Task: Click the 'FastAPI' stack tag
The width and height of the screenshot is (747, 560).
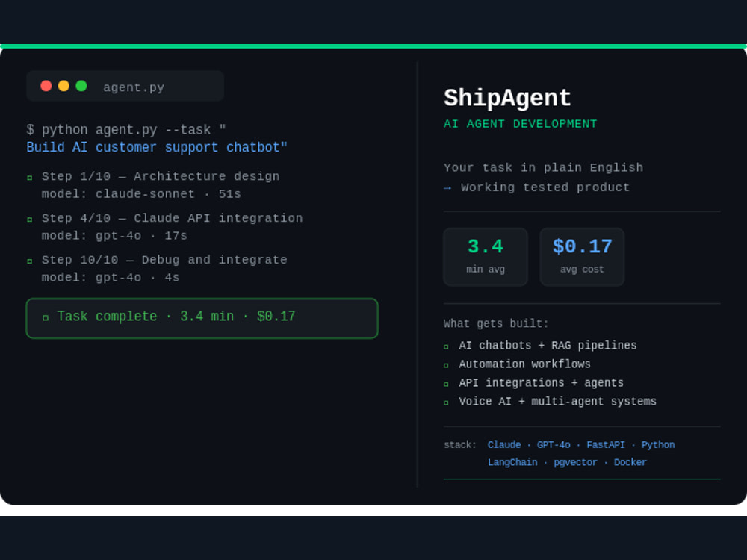Action: (x=606, y=445)
